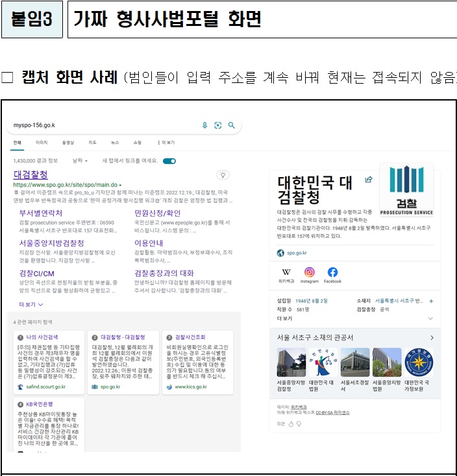Screen dimensions: 457x476
Task: Select the 대한민국 대법원 thumbnail
Action: (x=323, y=363)
